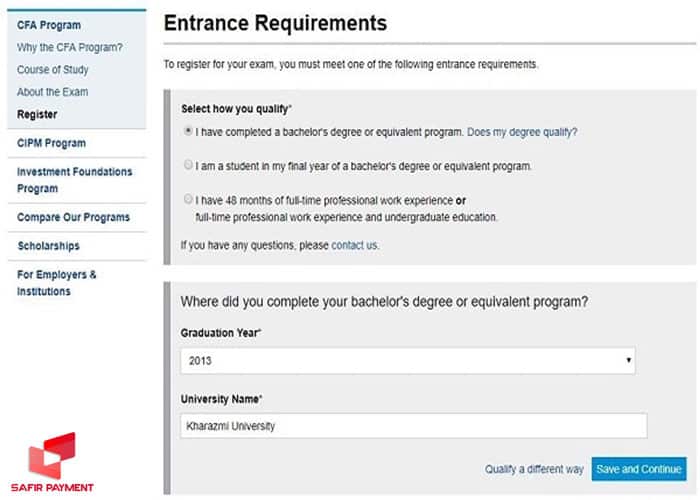
Task: Click the Qualify a different way link
Action: [534, 469]
